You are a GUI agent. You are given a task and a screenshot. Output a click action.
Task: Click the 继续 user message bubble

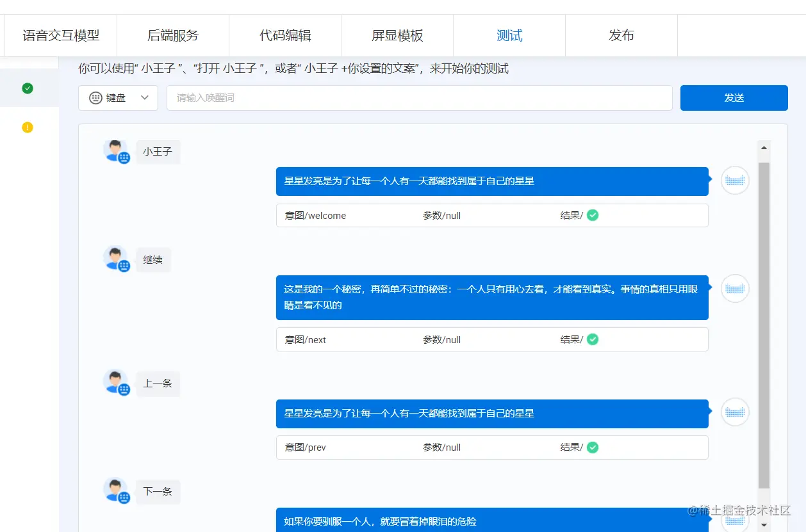click(153, 260)
